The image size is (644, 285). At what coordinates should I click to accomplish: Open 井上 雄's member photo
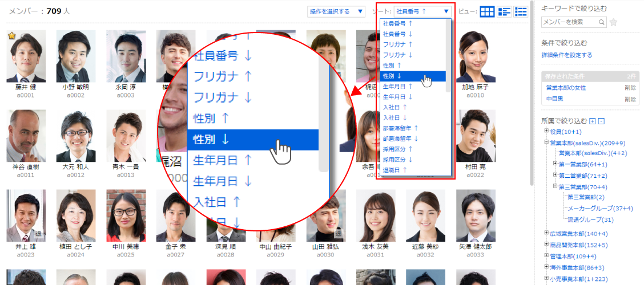[26, 215]
